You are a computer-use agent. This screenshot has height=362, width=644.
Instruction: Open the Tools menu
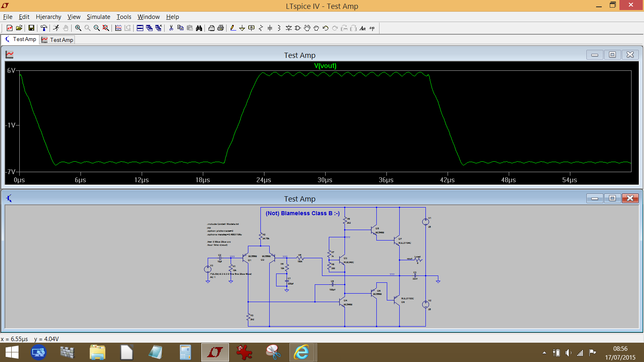124,16
